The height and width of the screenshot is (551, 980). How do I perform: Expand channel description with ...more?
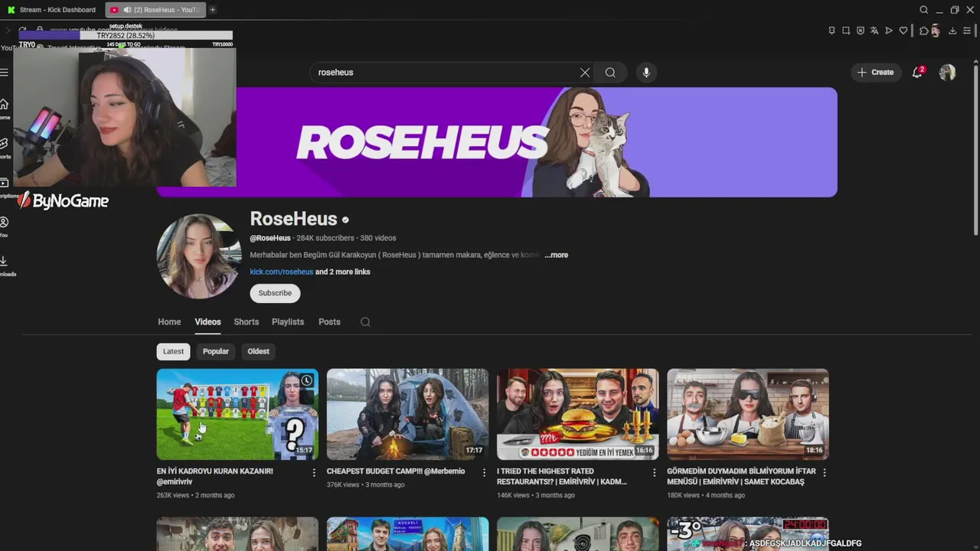pos(556,255)
